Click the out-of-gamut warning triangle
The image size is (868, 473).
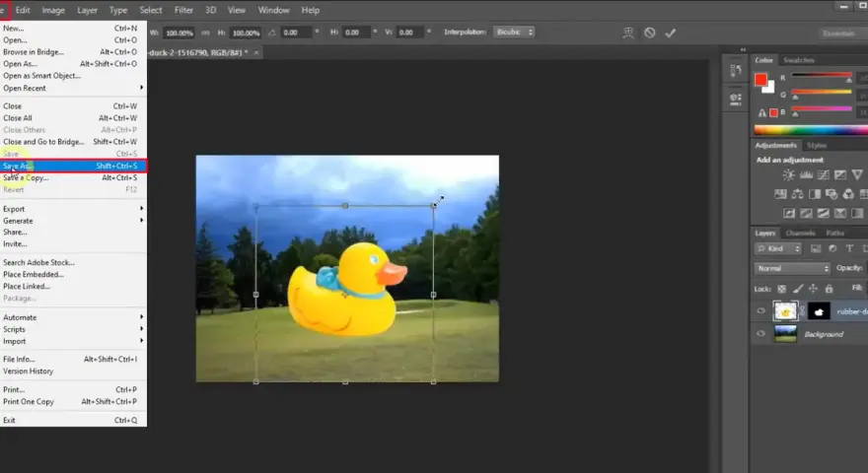[762, 113]
